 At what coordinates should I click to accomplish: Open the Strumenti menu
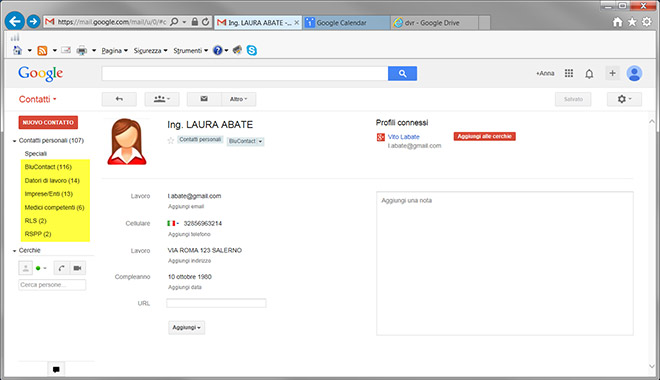(x=191, y=50)
